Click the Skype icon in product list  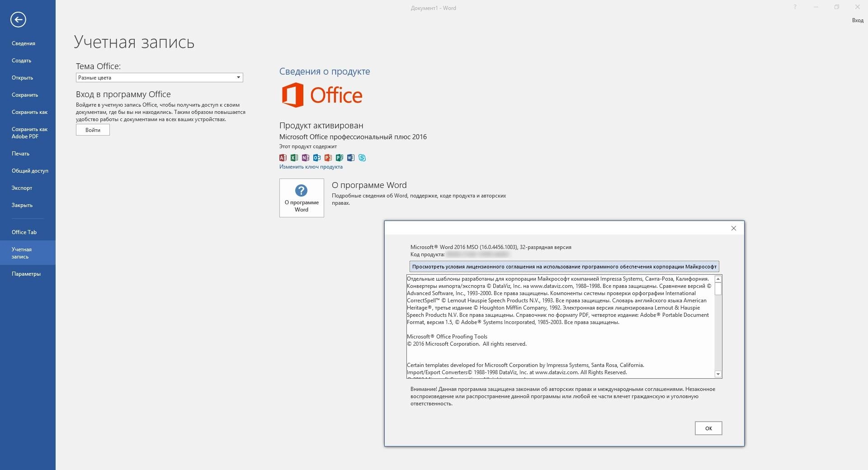coord(362,158)
